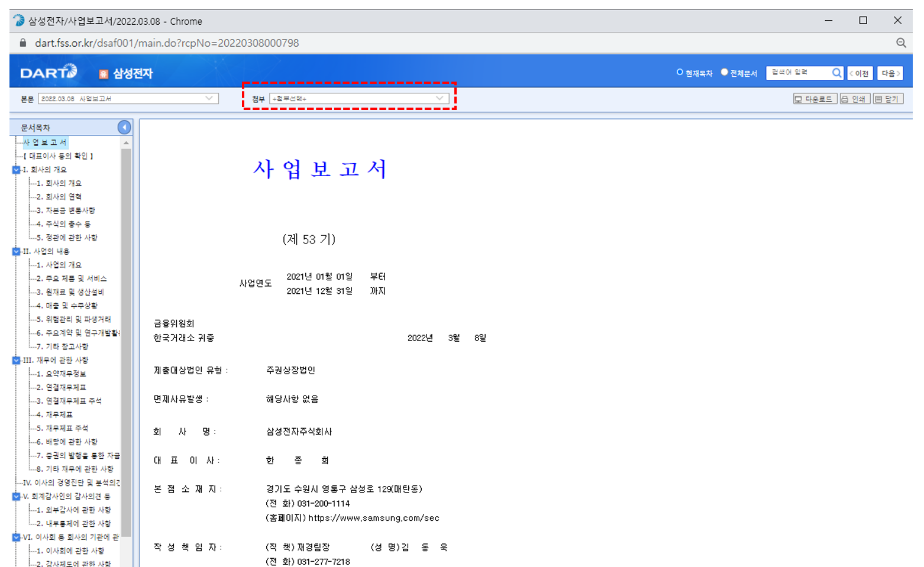Click the sidebar scrollbar up arrow
Image resolution: width=924 pixels, height=567 pixels.
point(126,143)
